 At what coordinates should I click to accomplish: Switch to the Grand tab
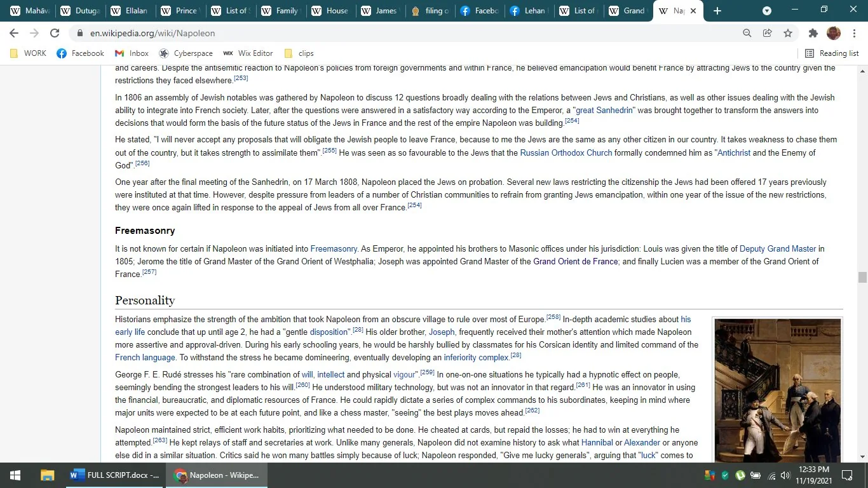[629, 11]
